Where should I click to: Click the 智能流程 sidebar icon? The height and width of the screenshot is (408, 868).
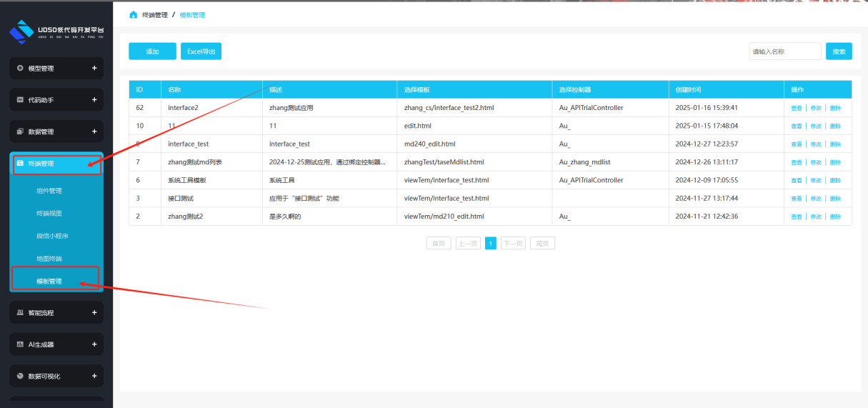(20, 313)
